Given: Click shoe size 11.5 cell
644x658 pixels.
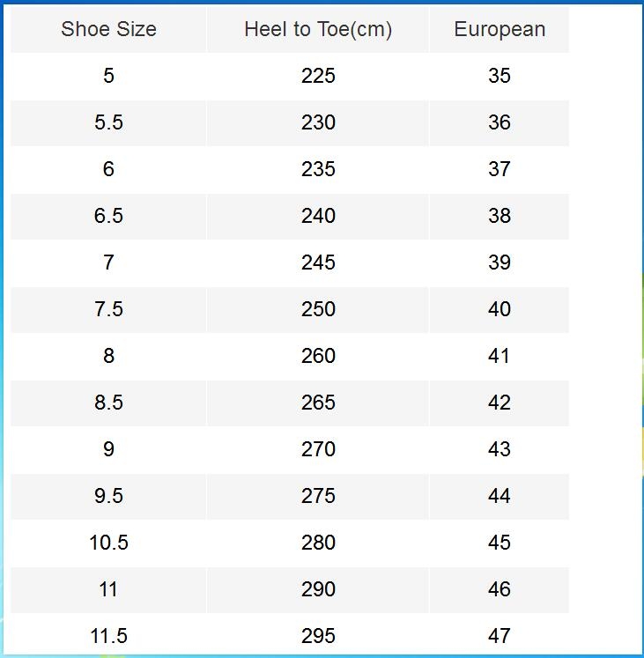Looking at the screenshot, I should point(108,635).
